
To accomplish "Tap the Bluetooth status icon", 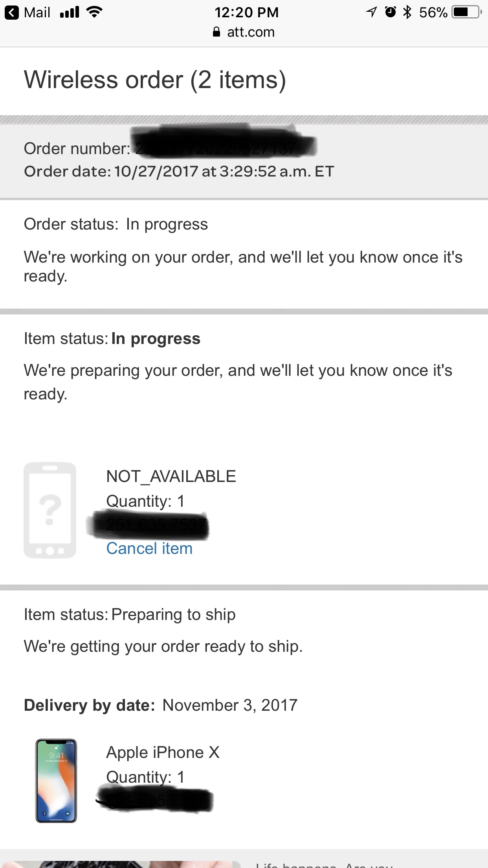I will [x=407, y=12].
